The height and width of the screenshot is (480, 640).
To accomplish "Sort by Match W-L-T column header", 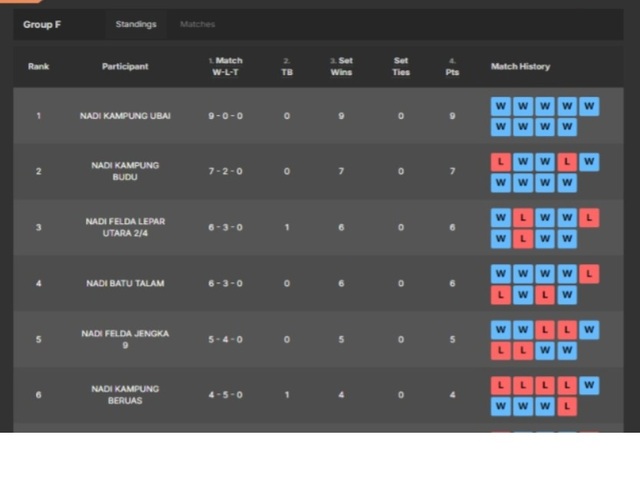I will click(x=227, y=67).
